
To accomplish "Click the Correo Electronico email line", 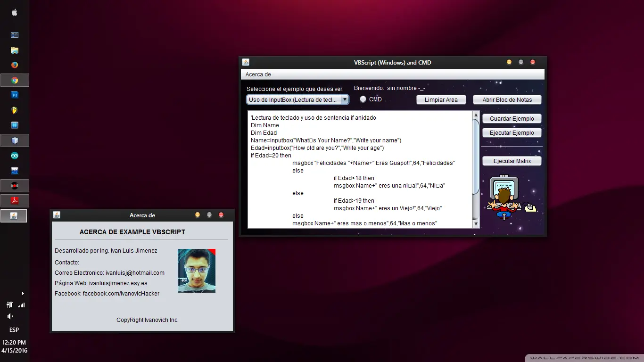I will tap(110, 273).
